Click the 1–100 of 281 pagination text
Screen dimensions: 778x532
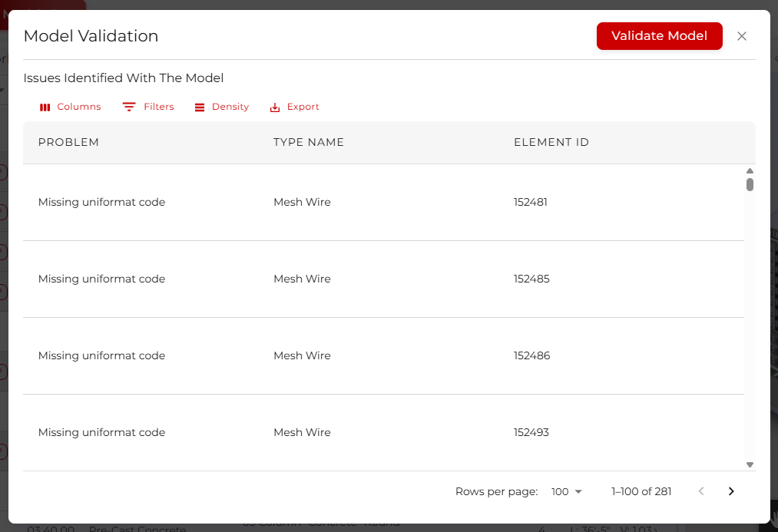click(641, 491)
